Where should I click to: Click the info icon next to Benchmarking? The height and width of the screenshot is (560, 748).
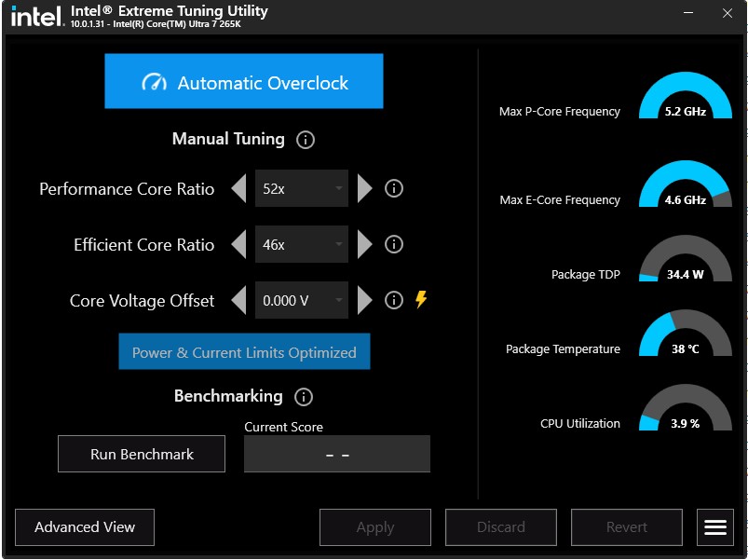point(304,397)
